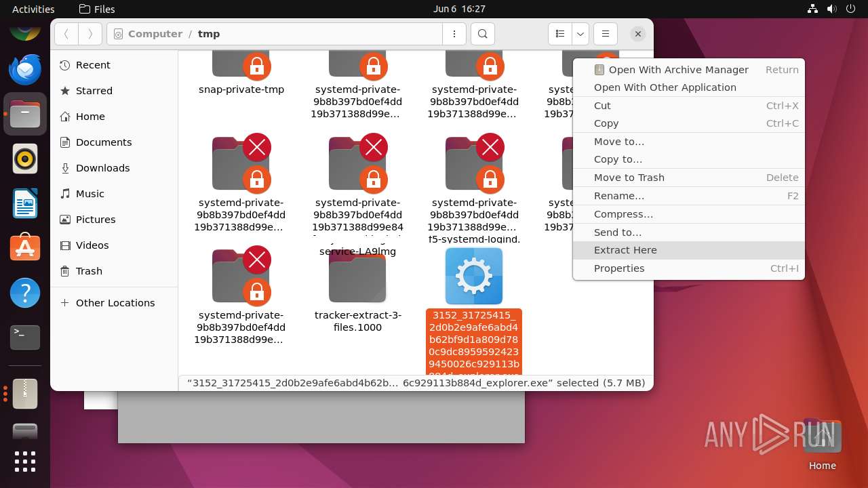The height and width of the screenshot is (488, 868).
Task: Launch Thunderbird from the dock
Action: (x=25, y=69)
